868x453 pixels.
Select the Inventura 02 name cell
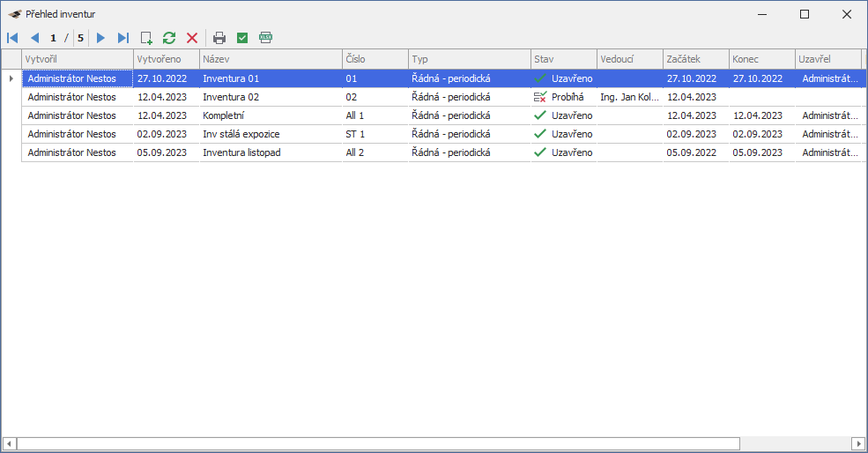(x=271, y=97)
